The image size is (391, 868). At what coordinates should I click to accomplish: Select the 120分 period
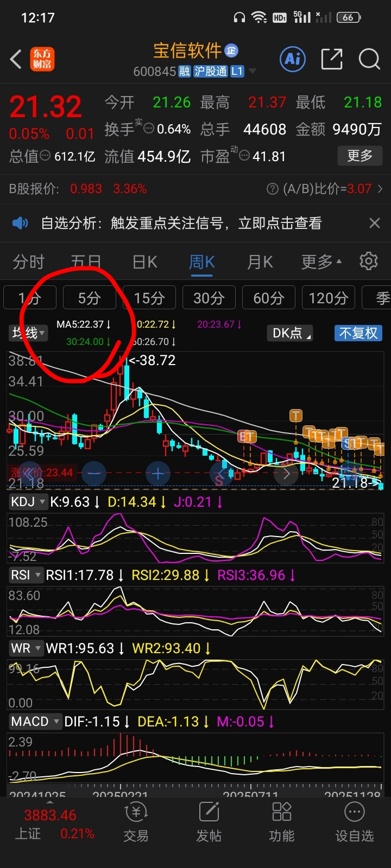coord(328,298)
